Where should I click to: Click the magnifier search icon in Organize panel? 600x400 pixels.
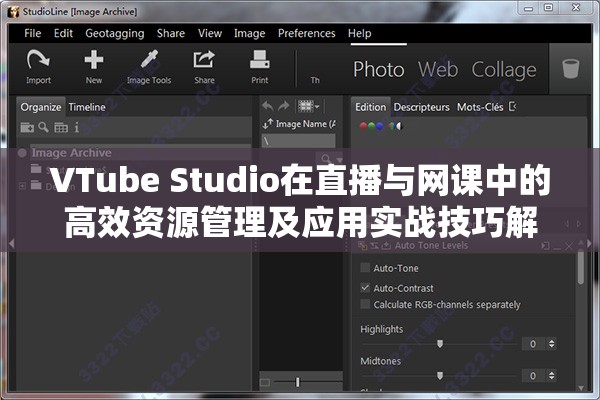pyautogui.click(x=44, y=127)
